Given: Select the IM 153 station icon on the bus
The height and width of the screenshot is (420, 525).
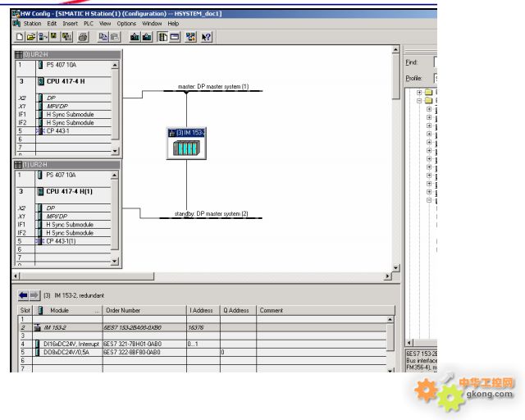Looking at the screenshot, I should pos(186,144).
